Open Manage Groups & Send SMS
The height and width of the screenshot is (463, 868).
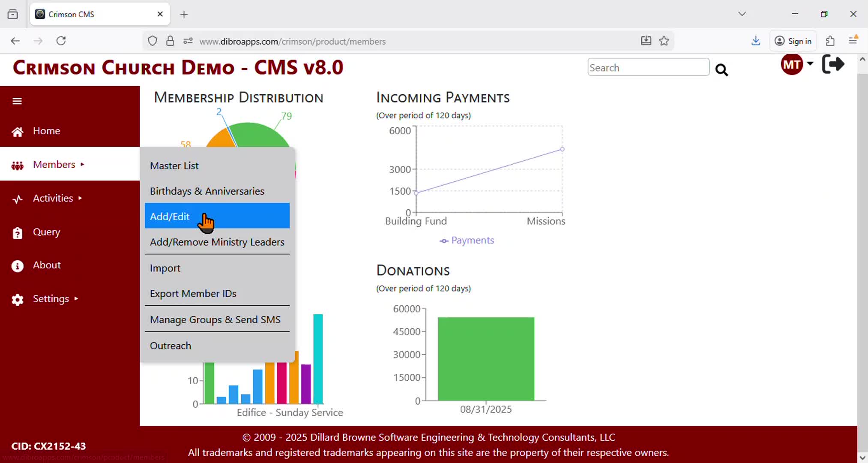[215, 320]
